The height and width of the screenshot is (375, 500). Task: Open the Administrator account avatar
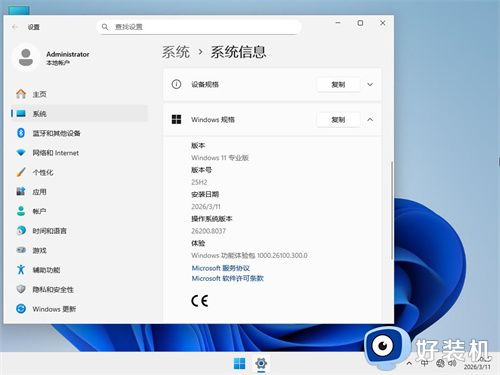tap(26, 57)
